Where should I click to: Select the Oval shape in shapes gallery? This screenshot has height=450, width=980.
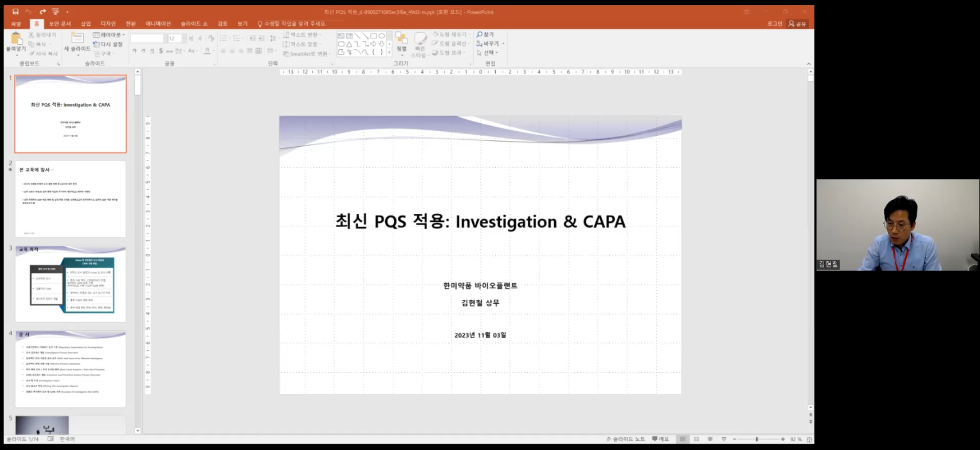click(x=381, y=36)
